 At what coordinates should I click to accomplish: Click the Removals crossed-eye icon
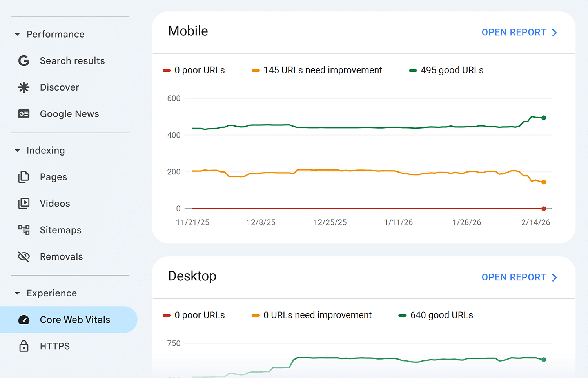click(x=24, y=256)
